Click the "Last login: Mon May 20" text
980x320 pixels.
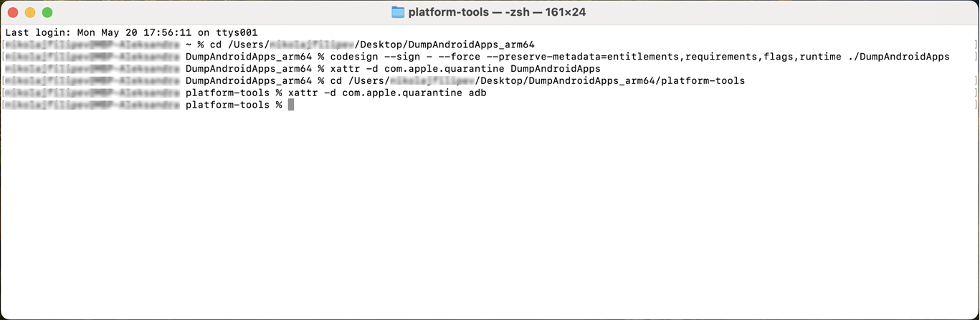69,32
